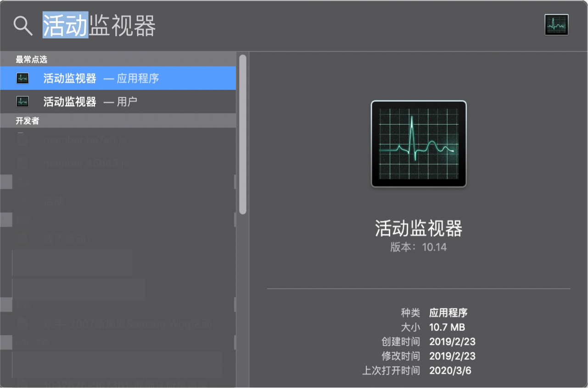Click the 2019/2/23 value beside 创建时间
The image size is (588, 388).
click(453, 342)
